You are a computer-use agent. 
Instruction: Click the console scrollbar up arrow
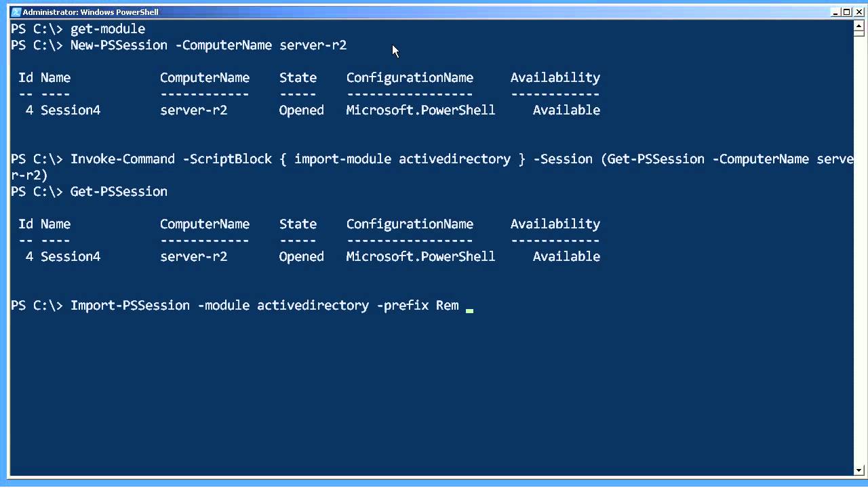859,26
